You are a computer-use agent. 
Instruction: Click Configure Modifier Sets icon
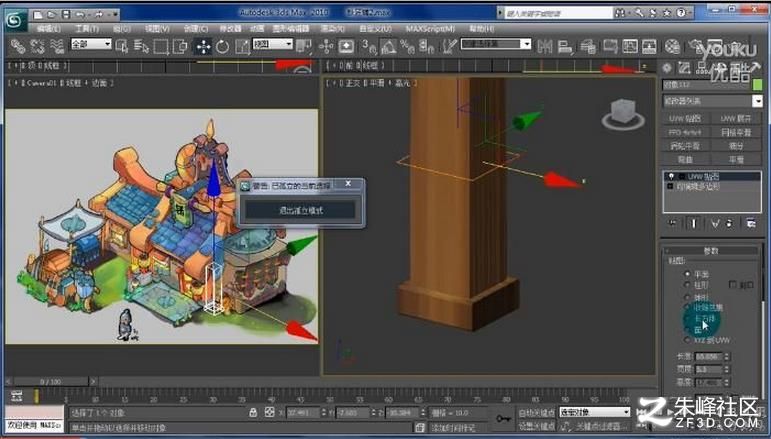click(x=750, y=223)
